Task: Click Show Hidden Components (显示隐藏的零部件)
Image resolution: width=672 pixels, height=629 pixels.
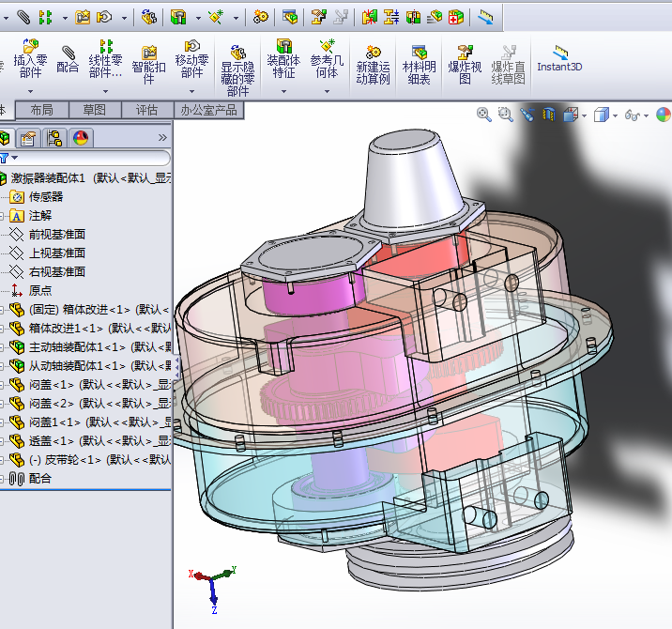Action: 237,70
